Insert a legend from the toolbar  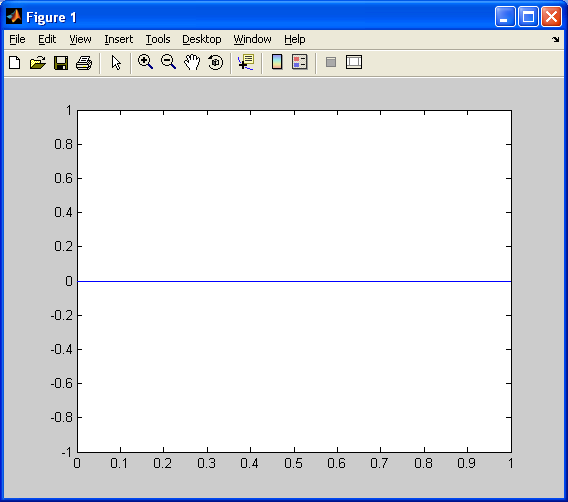[300, 62]
